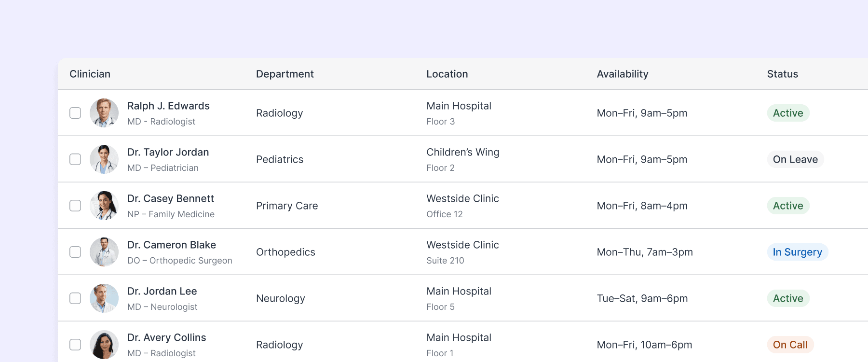Click Dr. Cameron Blake's profile picture
This screenshot has height=362, width=868.
104,251
